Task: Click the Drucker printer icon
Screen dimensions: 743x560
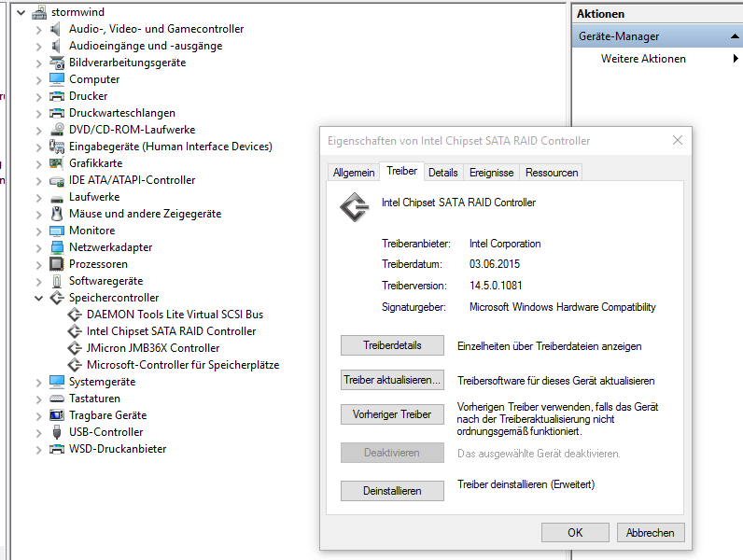Action: tap(57, 96)
